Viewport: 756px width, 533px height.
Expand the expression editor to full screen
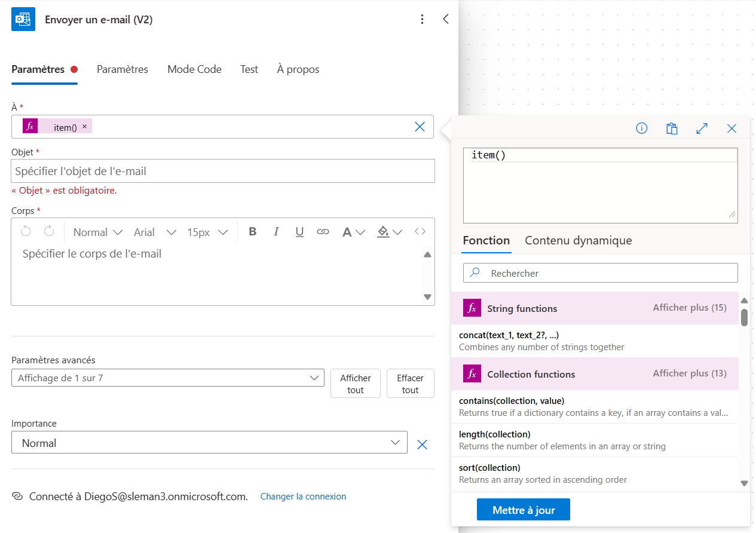(x=702, y=128)
